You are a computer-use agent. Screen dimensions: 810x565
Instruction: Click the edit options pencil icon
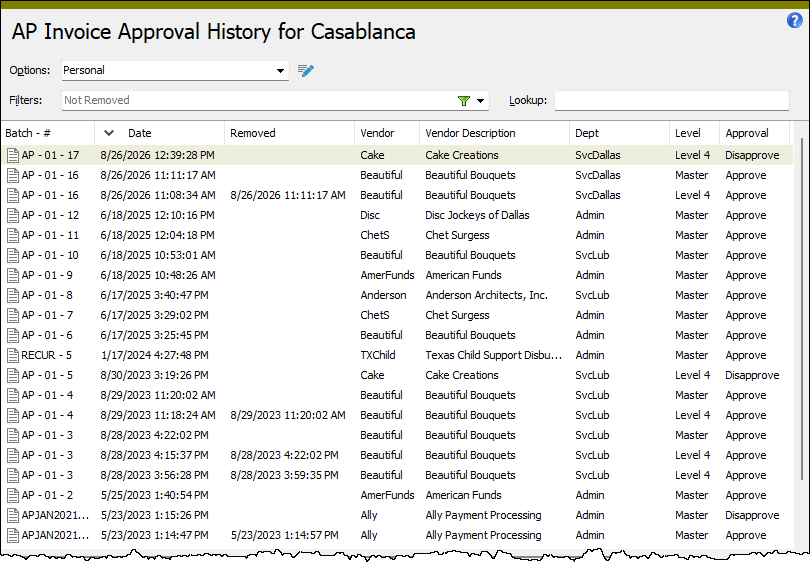pos(306,70)
